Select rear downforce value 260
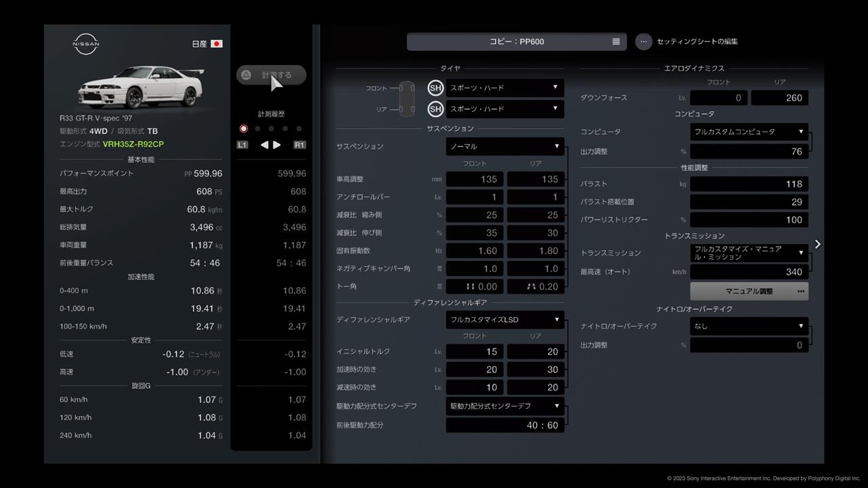The width and height of the screenshot is (868, 488). (x=780, y=98)
